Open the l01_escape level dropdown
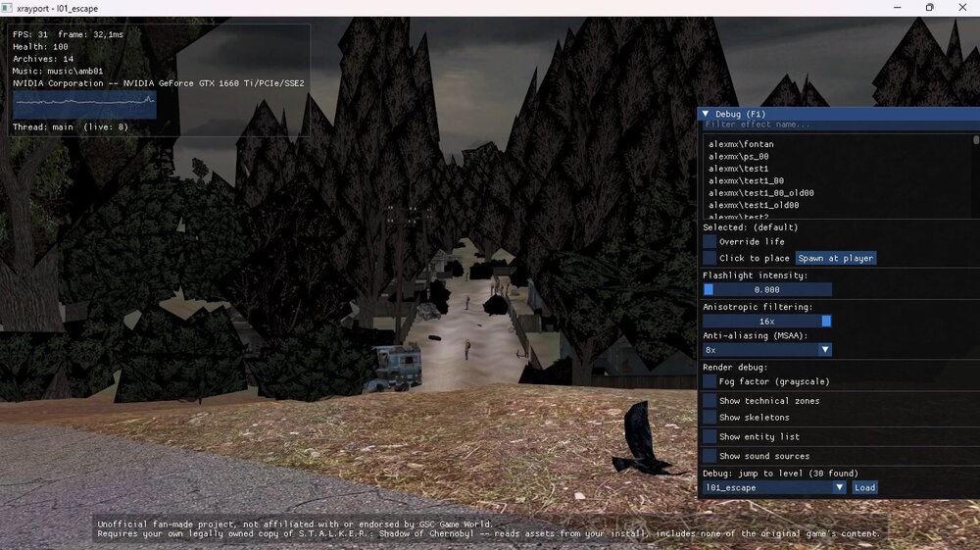Image resolution: width=980 pixels, height=550 pixels. click(x=774, y=487)
